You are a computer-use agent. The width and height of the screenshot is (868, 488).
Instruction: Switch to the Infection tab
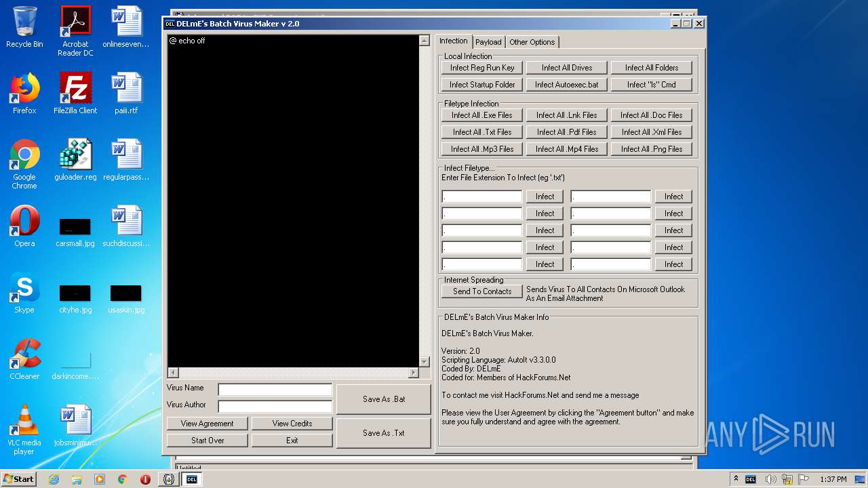[453, 41]
